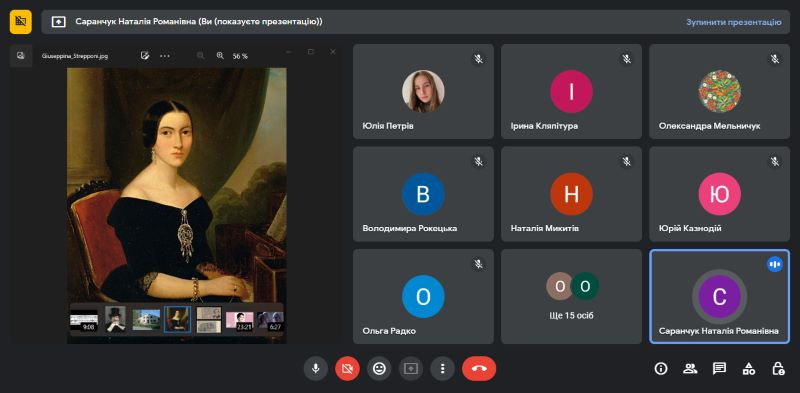Screen dimensions: 800x393
Task: Show the participants people panel
Action: coord(690,369)
